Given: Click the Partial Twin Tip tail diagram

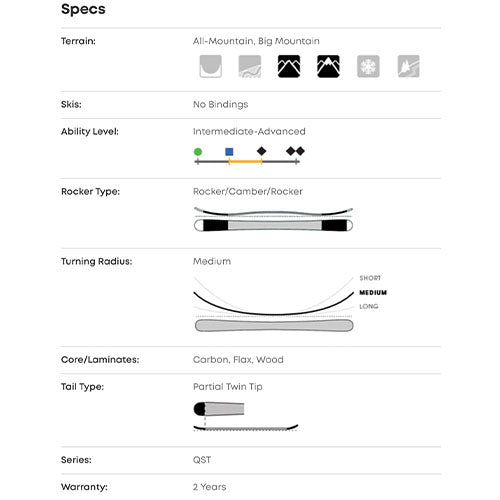Looking at the screenshot, I should pos(246,417).
